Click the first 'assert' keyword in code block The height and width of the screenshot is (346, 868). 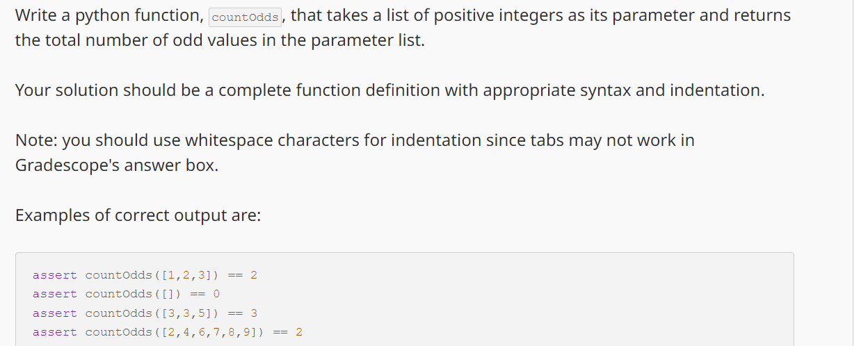click(x=55, y=275)
